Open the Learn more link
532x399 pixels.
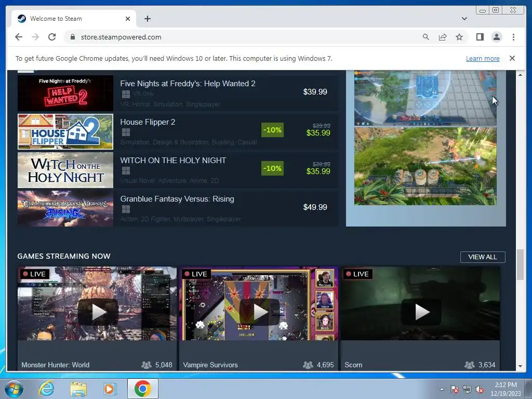tap(483, 58)
